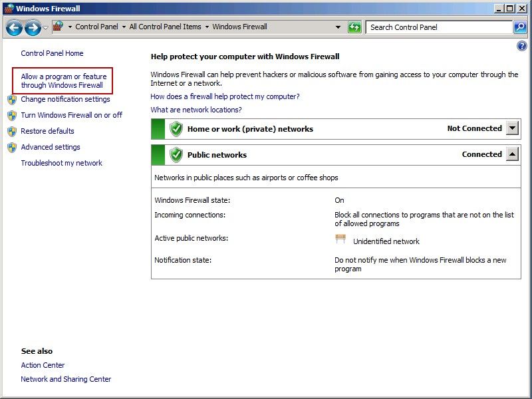
Task: Click shield icon beside Advanced settings
Action: coord(12,148)
